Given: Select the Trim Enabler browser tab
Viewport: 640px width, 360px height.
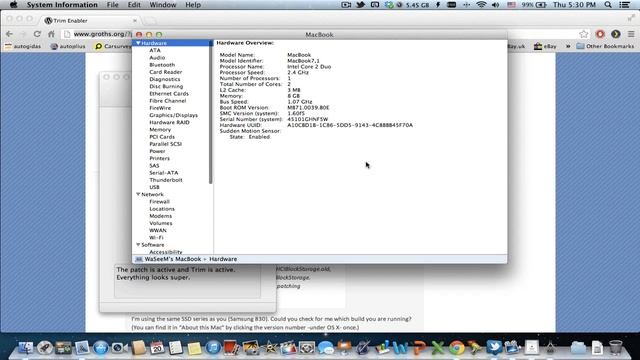Looking at the screenshot, I should pyautogui.click(x=91, y=20).
